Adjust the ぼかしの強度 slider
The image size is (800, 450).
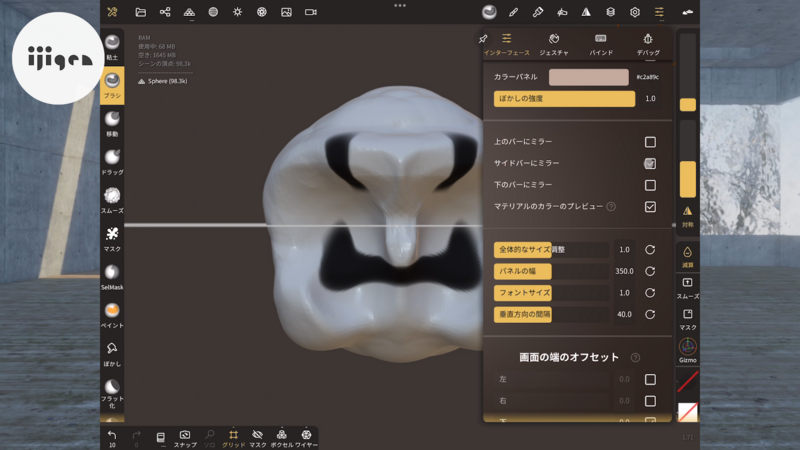tap(564, 98)
